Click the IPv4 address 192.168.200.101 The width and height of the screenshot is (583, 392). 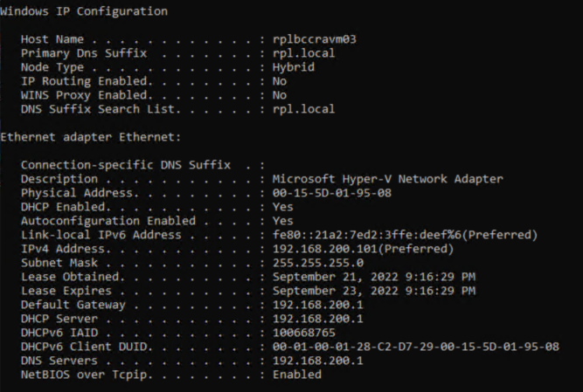point(324,249)
